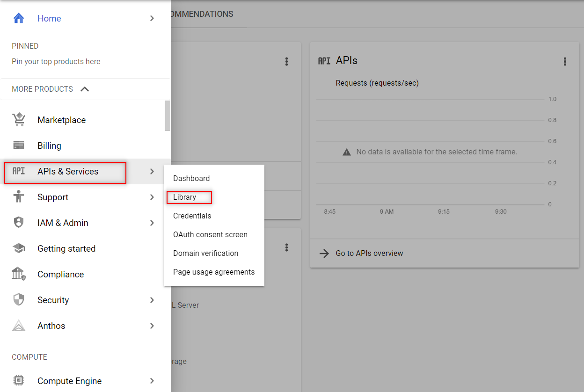The height and width of the screenshot is (392, 584).
Task: Click the IAM & Admin shield icon
Action: coord(19,223)
